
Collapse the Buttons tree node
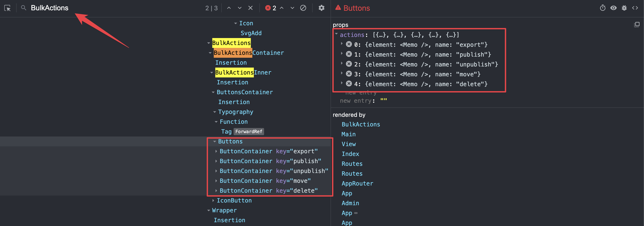pyautogui.click(x=215, y=141)
